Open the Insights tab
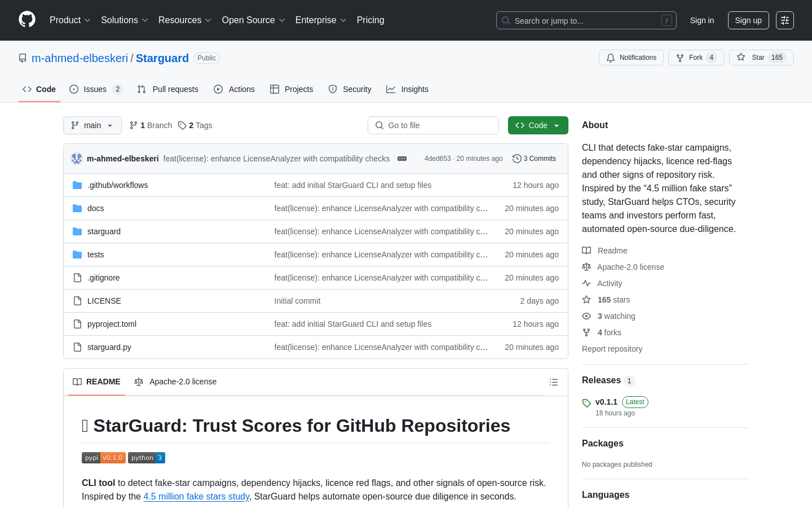812x508 pixels. pyautogui.click(x=408, y=89)
